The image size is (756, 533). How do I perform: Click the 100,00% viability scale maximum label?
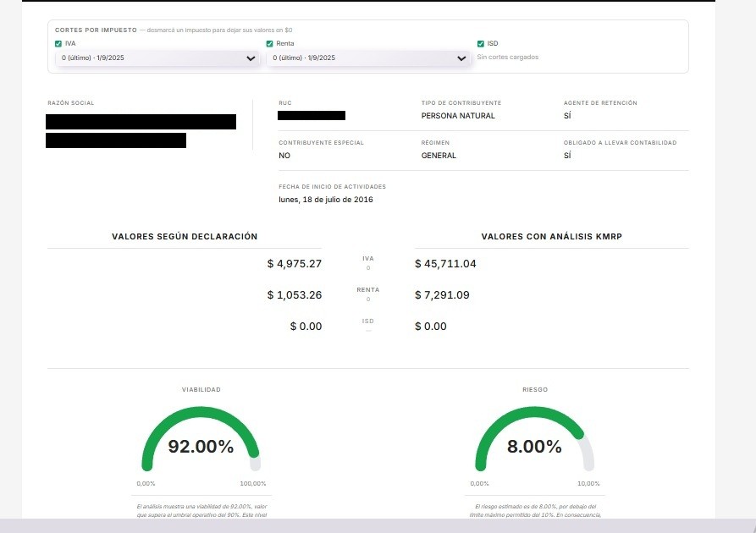[253, 484]
